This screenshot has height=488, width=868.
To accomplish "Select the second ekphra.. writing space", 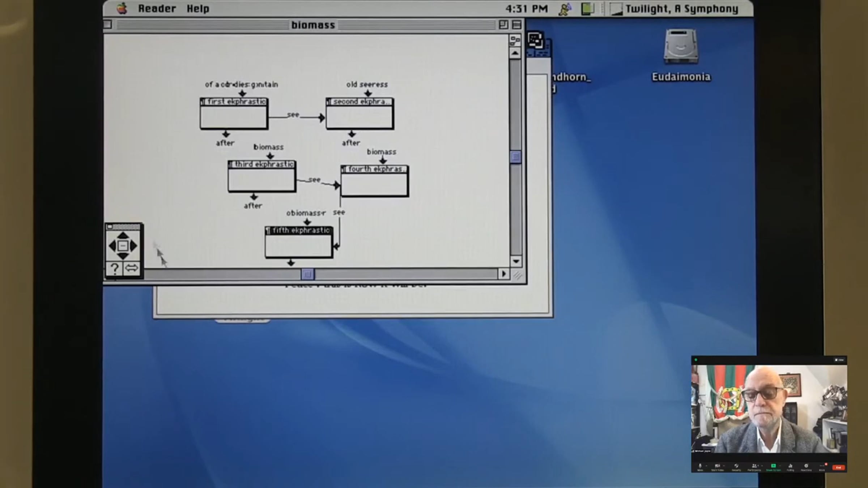I will pos(360,113).
